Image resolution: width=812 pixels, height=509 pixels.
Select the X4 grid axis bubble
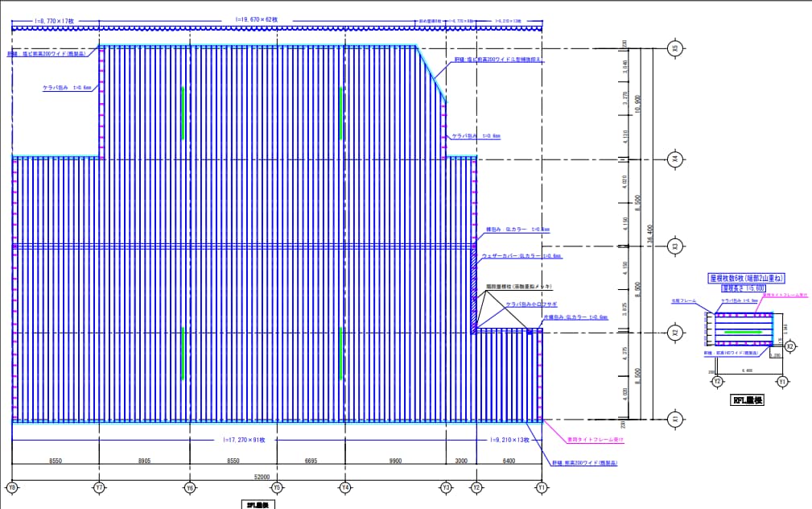pos(674,159)
